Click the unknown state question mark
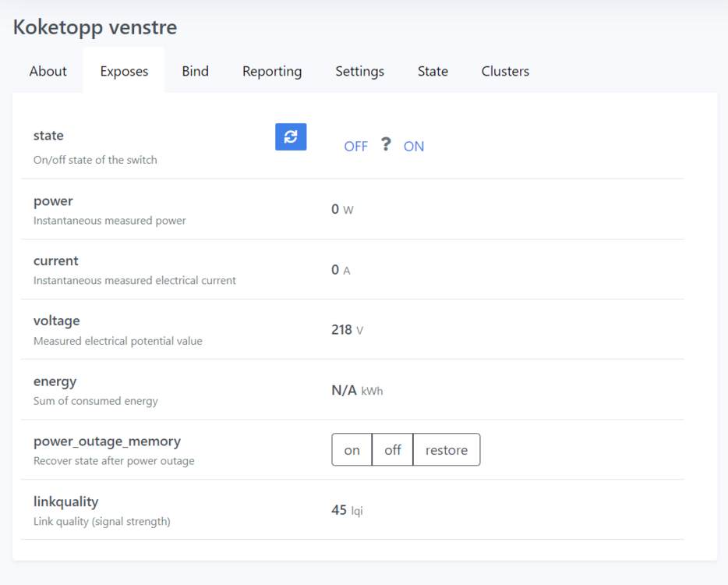The width and height of the screenshot is (728, 585). [x=386, y=145]
